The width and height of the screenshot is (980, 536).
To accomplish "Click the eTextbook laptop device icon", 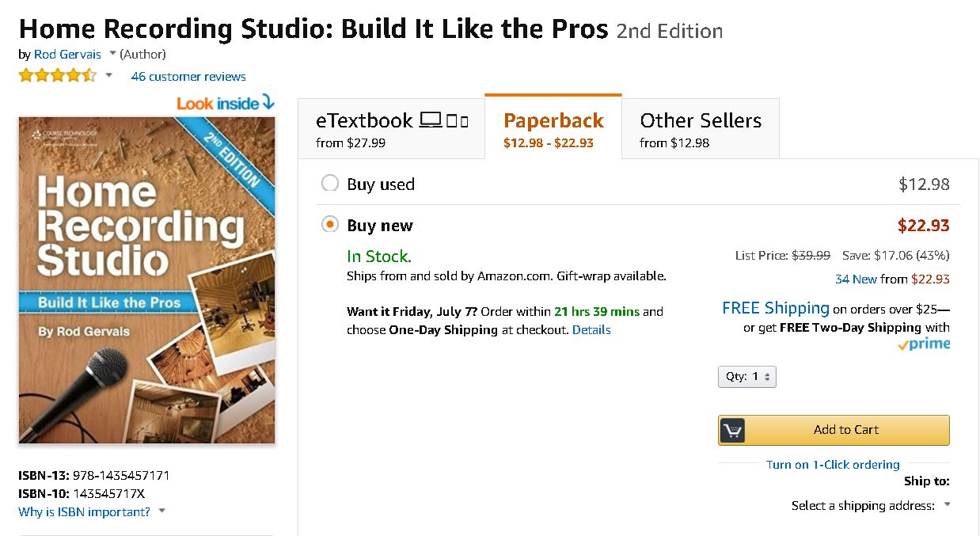I will (431, 120).
